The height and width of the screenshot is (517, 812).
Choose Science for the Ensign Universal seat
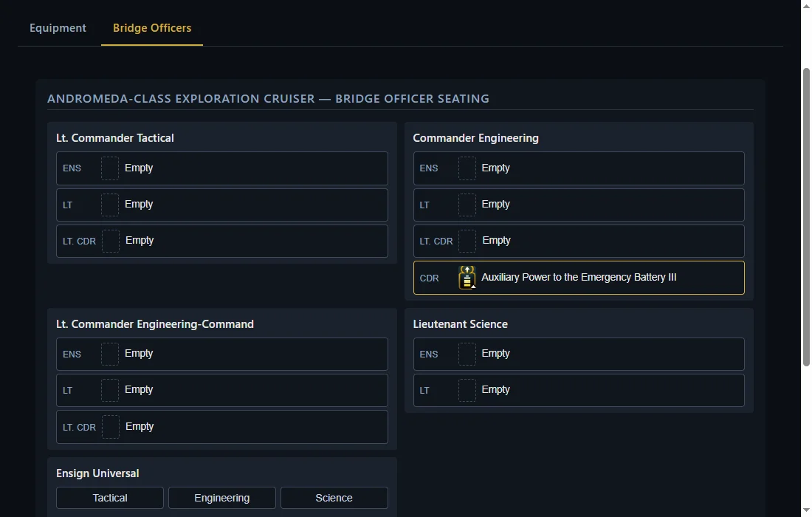point(334,498)
